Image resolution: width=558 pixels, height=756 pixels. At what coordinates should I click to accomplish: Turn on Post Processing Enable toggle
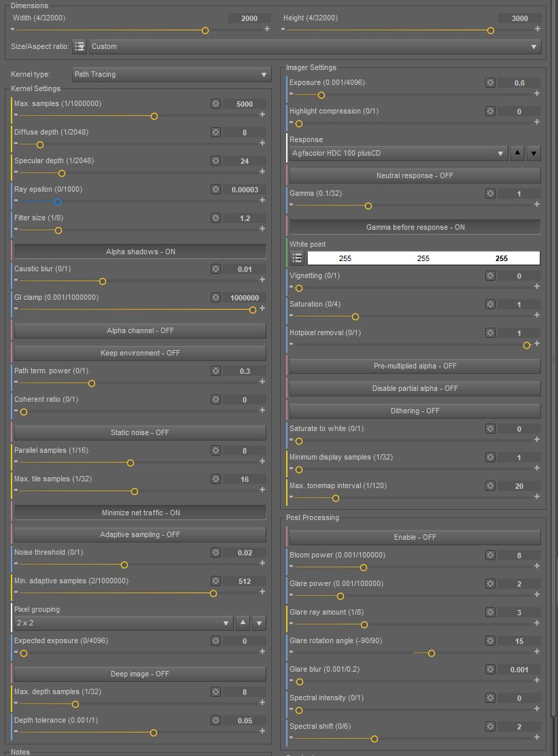coord(415,537)
